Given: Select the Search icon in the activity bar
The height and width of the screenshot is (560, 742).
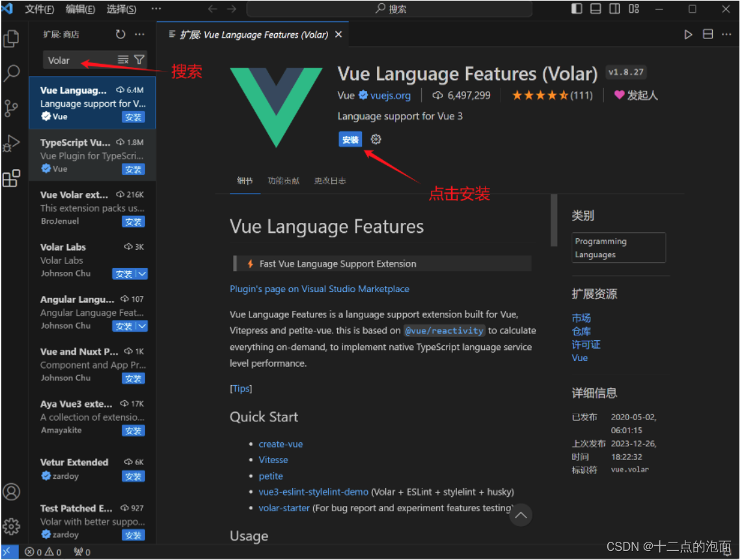Looking at the screenshot, I should point(12,73).
